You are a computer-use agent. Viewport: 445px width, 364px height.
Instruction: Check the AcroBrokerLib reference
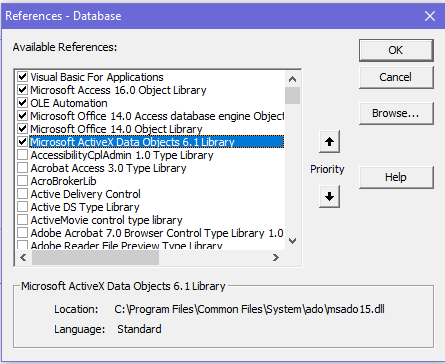pyautogui.click(x=22, y=181)
